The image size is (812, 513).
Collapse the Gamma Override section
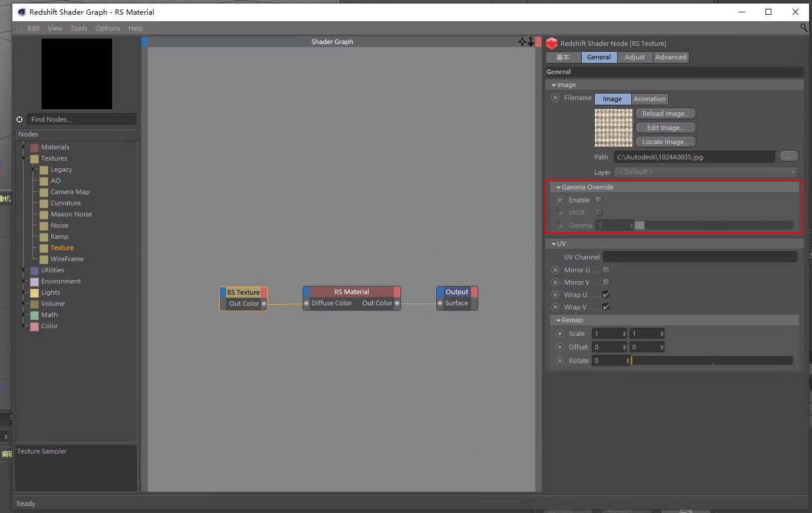click(558, 188)
